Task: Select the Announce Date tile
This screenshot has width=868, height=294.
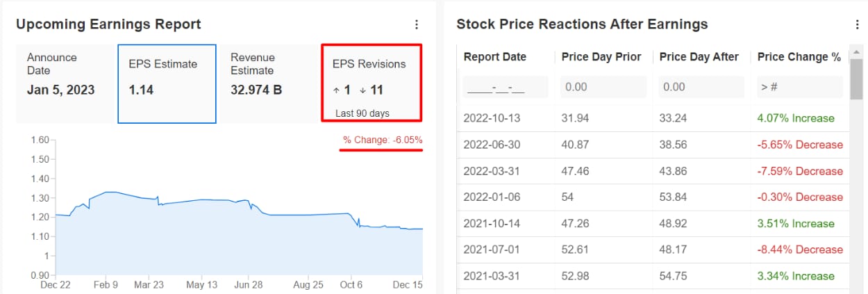Action: point(66,84)
